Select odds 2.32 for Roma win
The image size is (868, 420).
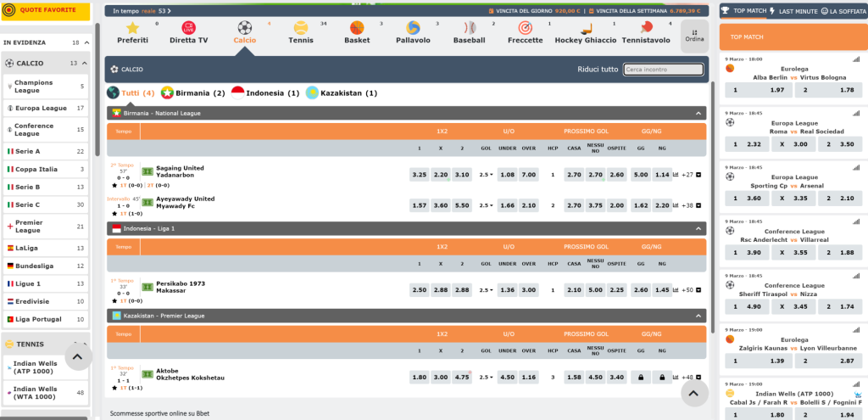pos(747,144)
